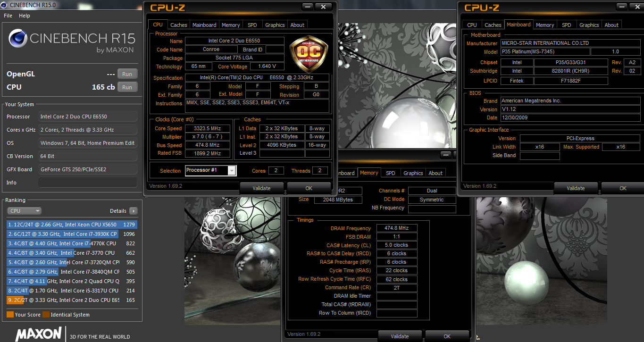Switch to Memory tab in right CPU-Z window
644x342 pixels.
[545, 25]
